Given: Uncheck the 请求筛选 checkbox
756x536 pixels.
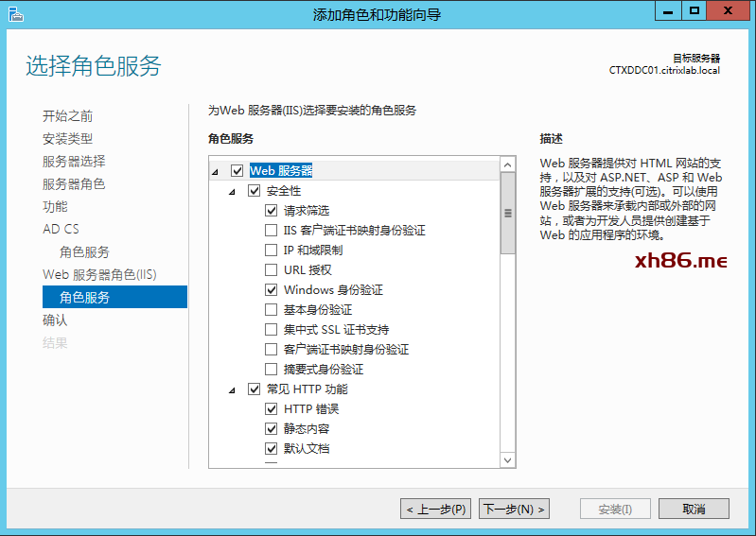Looking at the screenshot, I should pos(272,211).
